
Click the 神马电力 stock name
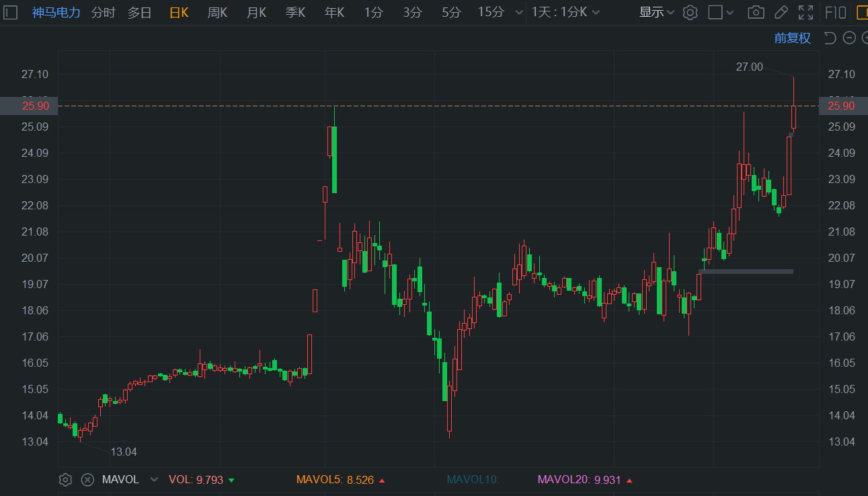[x=56, y=11]
